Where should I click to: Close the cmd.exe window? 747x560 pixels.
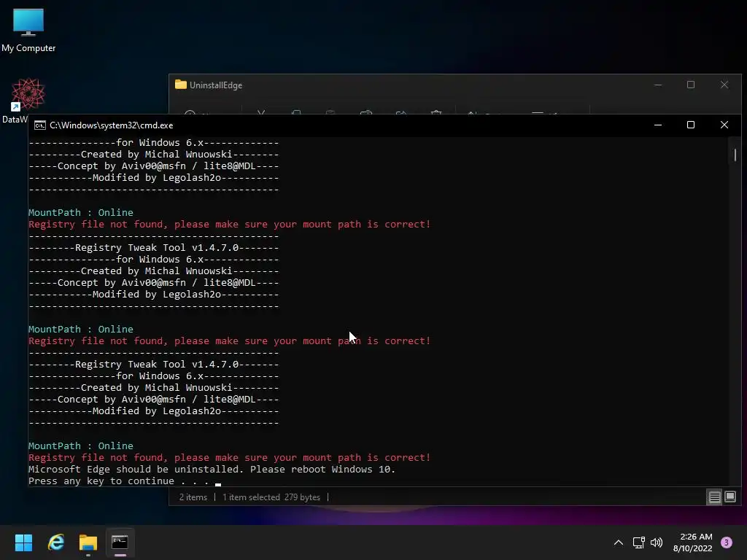[x=724, y=125]
